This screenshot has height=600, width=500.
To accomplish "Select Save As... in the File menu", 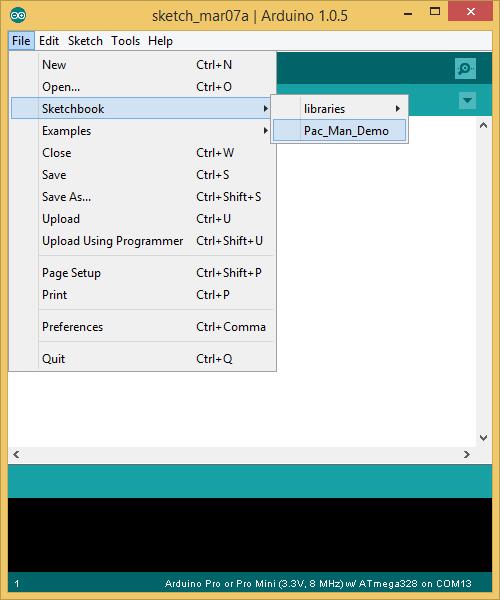I will point(142,197).
